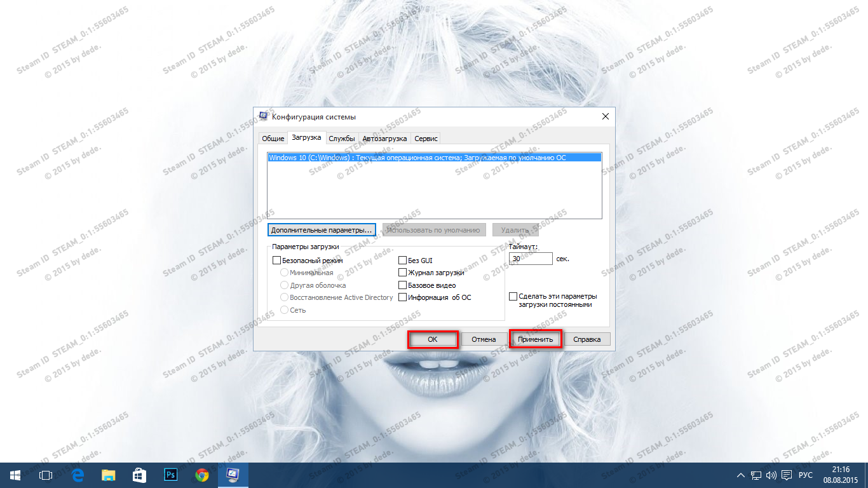This screenshot has height=488, width=868.
Task: Launch Microsoft Edge from the taskbar
Action: pos(78,475)
